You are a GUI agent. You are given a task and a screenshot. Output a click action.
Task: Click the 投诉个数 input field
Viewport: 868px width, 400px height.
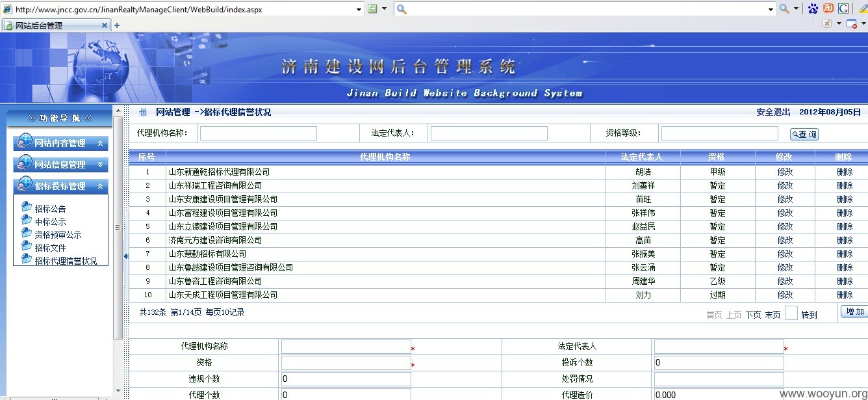(x=719, y=363)
